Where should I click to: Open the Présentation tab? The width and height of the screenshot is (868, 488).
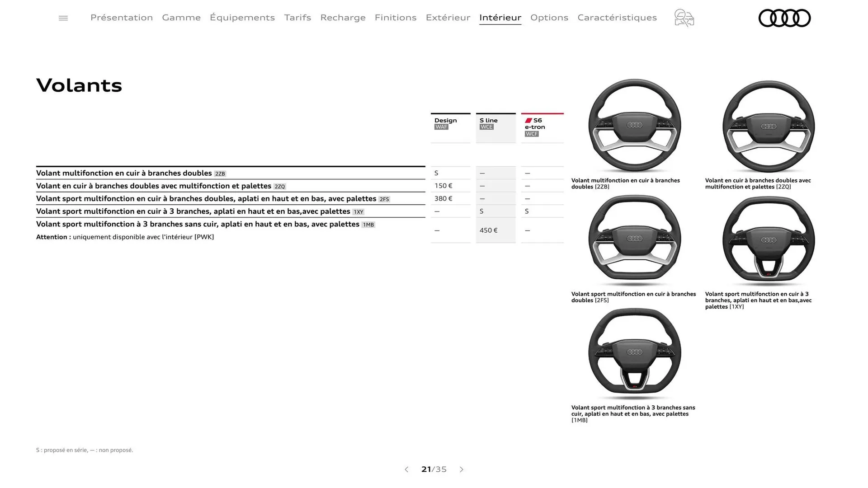tap(122, 18)
